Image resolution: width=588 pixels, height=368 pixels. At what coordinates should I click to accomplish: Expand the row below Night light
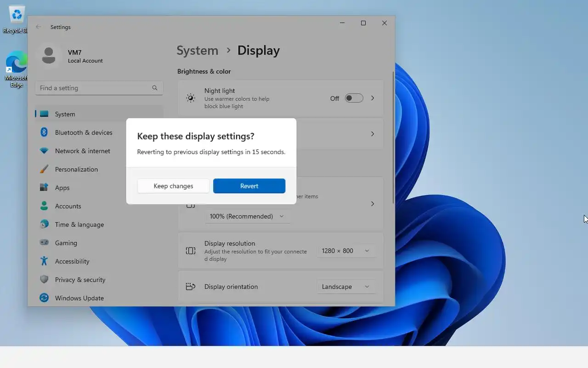tap(373, 134)
